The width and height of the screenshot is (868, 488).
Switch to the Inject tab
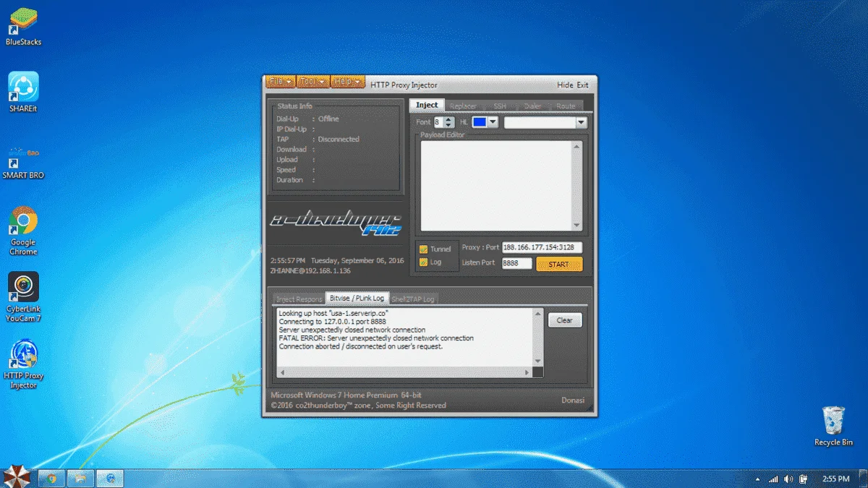427,106
